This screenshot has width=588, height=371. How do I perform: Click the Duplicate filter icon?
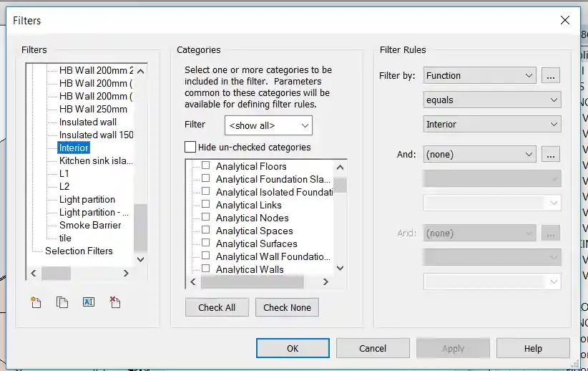[x=62, y=302]
